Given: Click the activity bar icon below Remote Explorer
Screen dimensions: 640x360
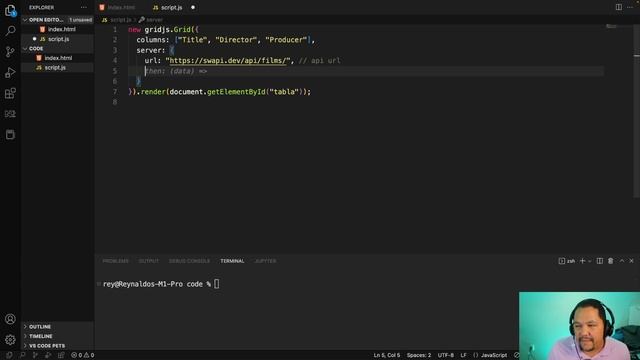Looking at the screenshot, I should pyautogui.click(x=10, y=134).
